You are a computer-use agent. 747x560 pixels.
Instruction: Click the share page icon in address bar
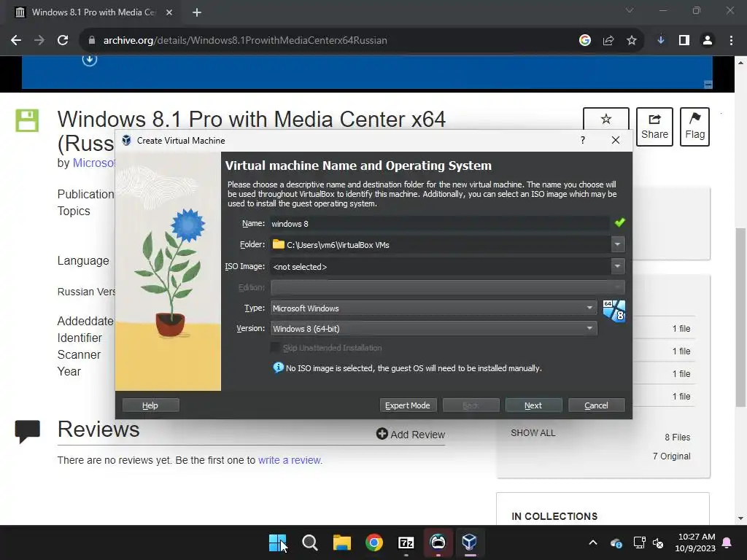pyautogui.click(x=608, y=41)
